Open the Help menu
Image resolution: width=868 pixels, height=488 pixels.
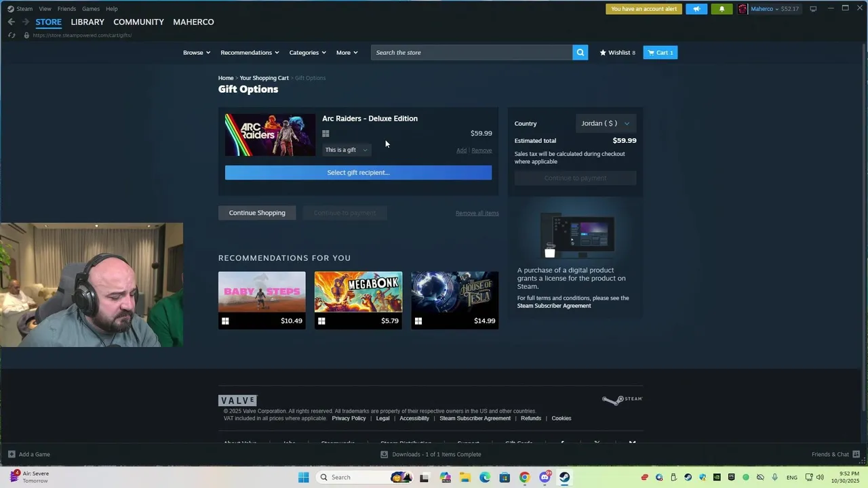pyautogui.click(x=112, y=9)
